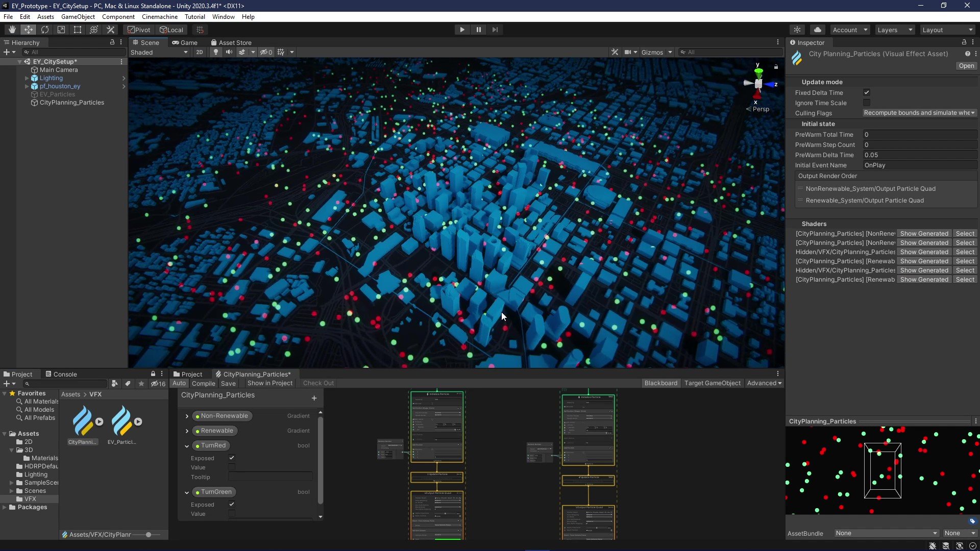The height and width of the screenshot is (551, 980).
Task: Select the Hand tool in toolbar
Action: click(12, 30)
